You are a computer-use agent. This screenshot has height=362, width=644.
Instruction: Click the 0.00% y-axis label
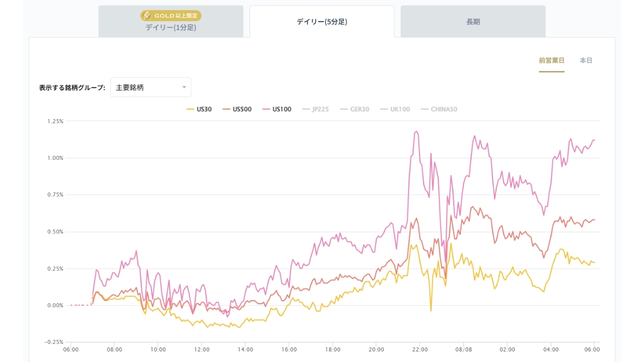pos(55,305)
